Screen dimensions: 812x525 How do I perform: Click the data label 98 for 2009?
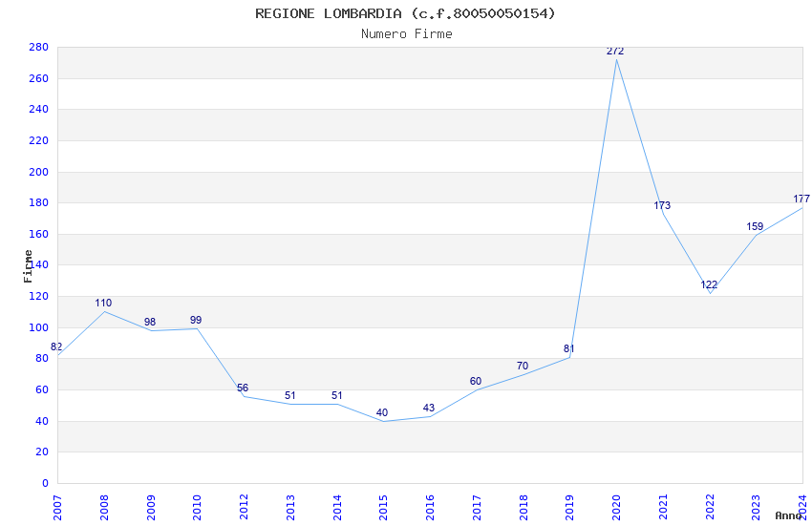150,322
